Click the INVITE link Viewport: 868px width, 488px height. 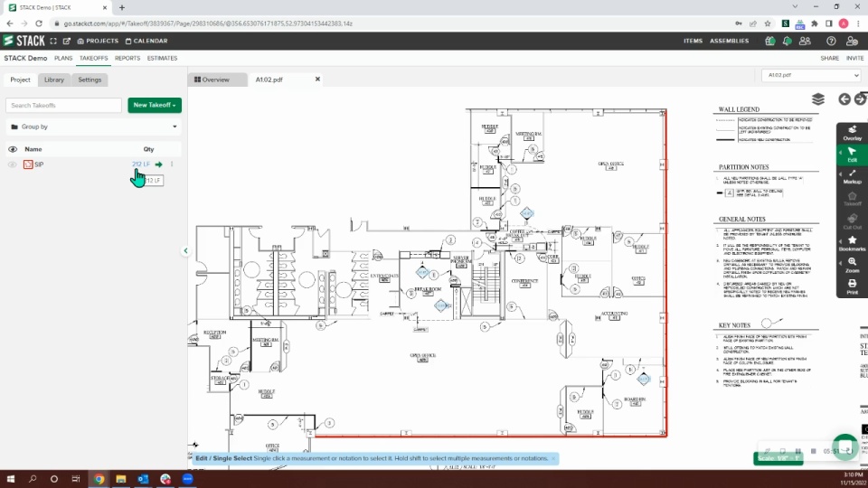pos(854,58)
